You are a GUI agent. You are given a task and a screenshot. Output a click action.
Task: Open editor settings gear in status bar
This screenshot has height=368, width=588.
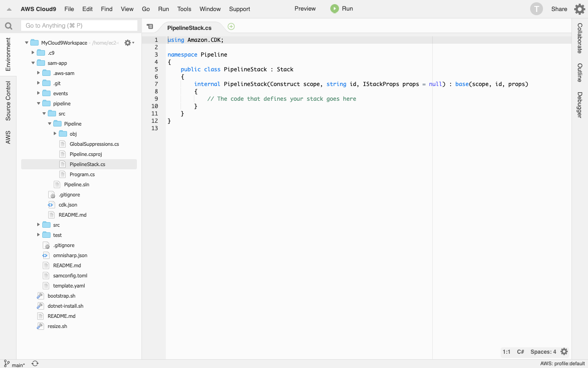564,351
